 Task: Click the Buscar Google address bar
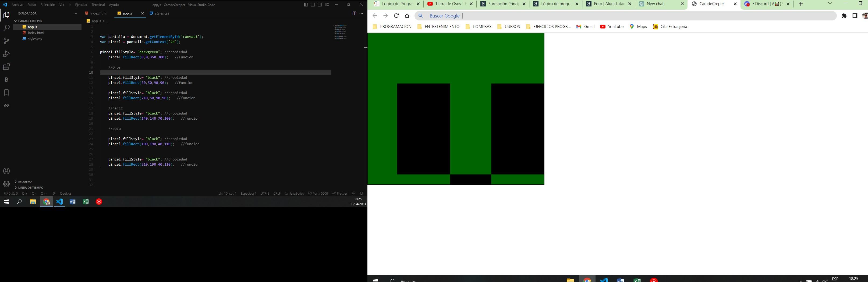(625, 16)
